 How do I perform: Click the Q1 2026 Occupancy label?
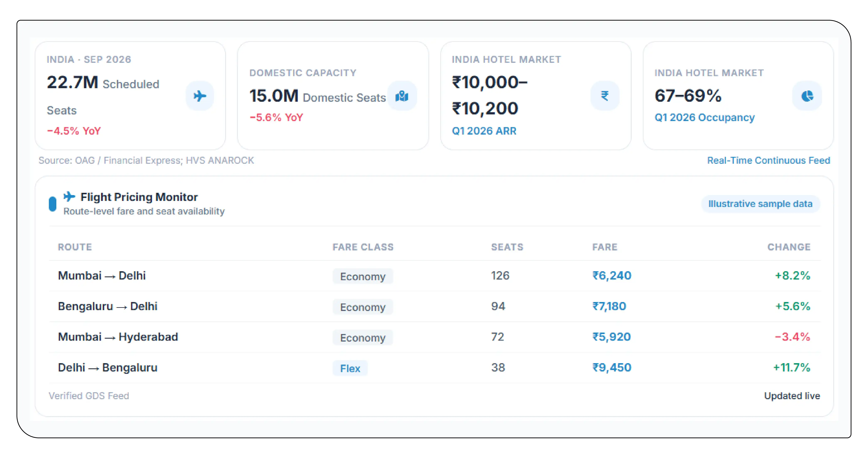705,118
